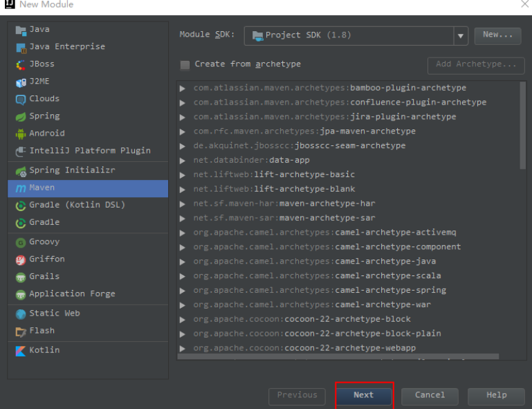Viewport: 532px width, 409px height.
Task: Select camel-archetype-component entry
Action: click(327, 247)
